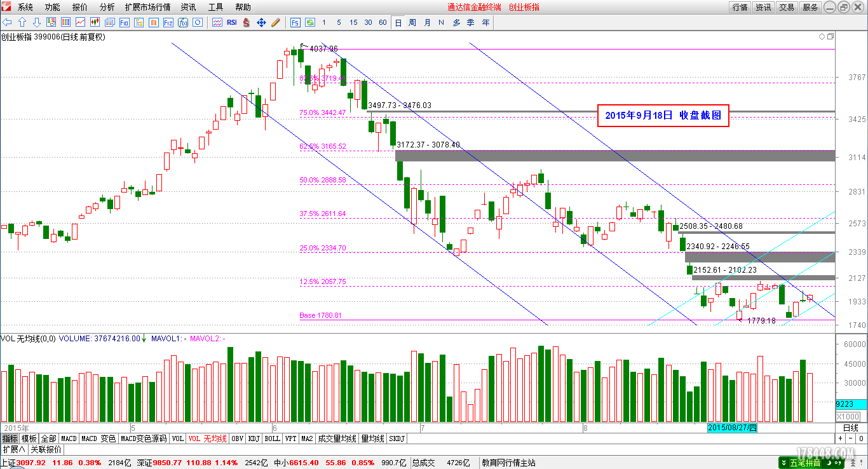Click the 服务 button at top right
Image resolution: width=868 pixels, height=469 pixels.
coord(810,7)
